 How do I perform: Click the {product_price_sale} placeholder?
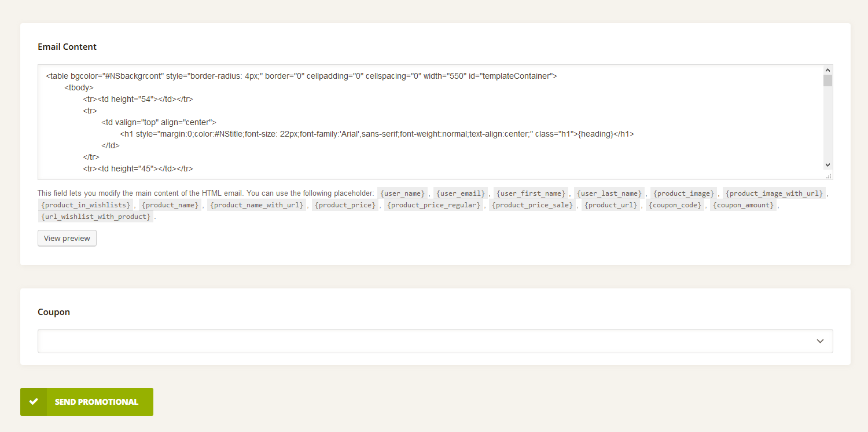pyautogui.click(x=532, y=205)
